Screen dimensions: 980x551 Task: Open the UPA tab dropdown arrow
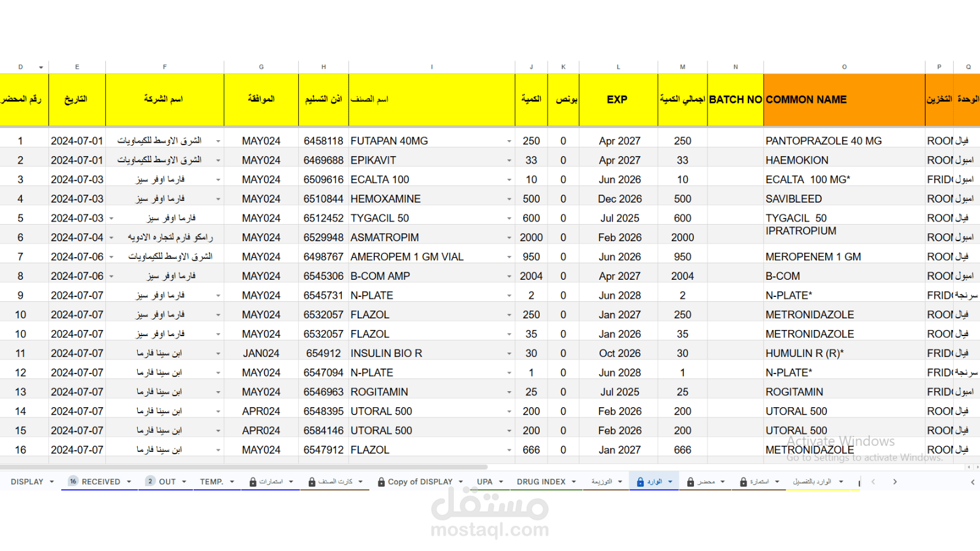(501, 482)
